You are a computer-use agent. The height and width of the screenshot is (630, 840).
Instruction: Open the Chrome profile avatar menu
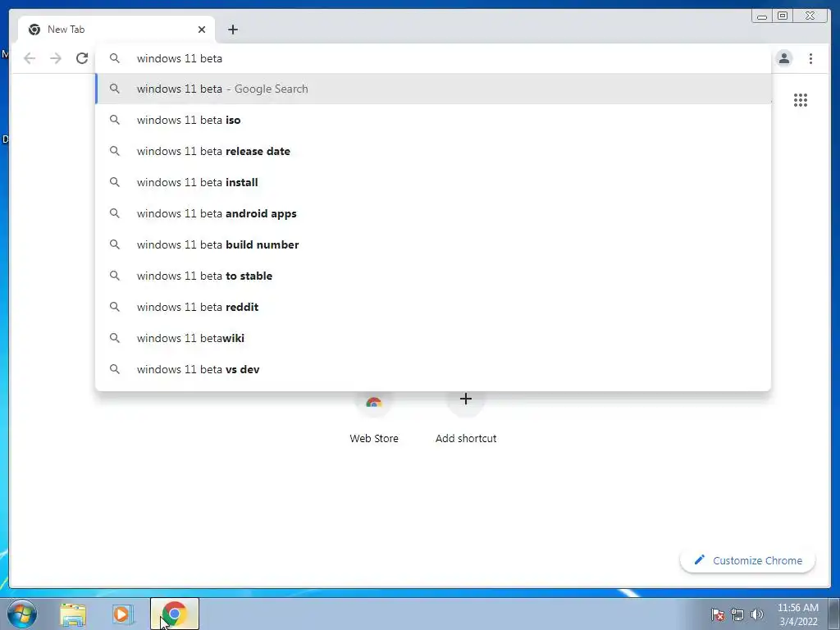coord(783,58)
